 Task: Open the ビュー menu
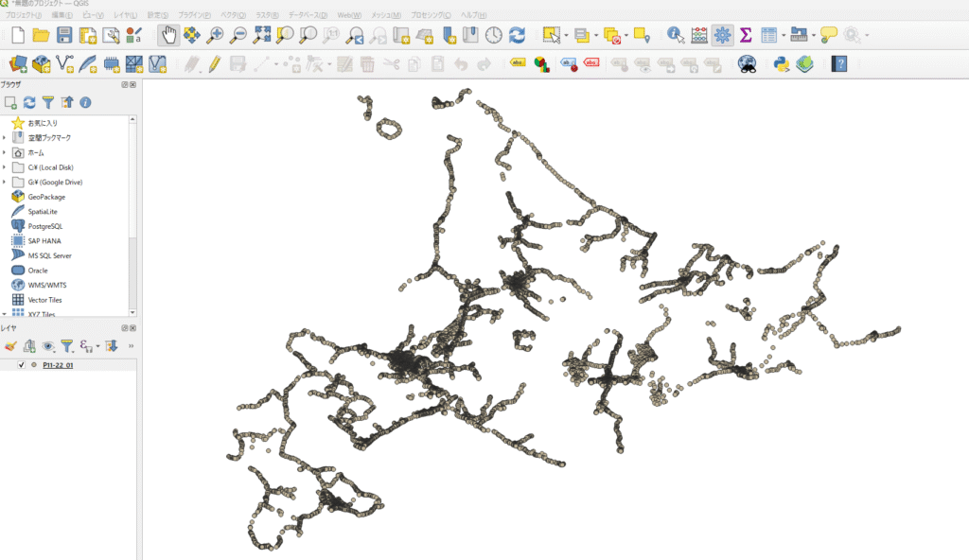[x=93, y=15]
